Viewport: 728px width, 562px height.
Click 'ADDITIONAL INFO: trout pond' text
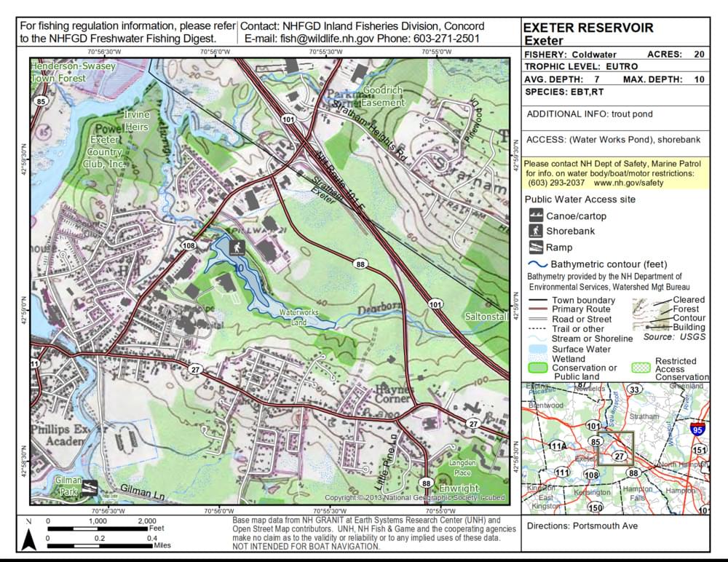pyautogui.click(x=590, y=114)
